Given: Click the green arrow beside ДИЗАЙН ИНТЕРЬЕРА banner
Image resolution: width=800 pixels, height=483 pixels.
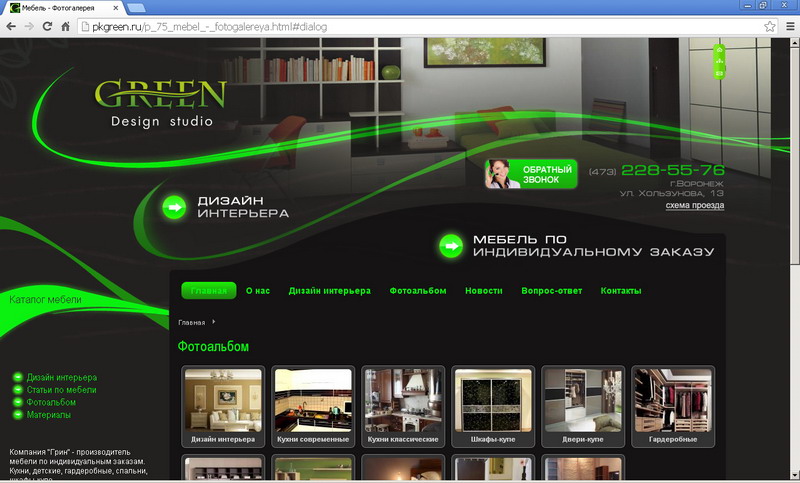Looking at the screenshot, I should point(174,208).
